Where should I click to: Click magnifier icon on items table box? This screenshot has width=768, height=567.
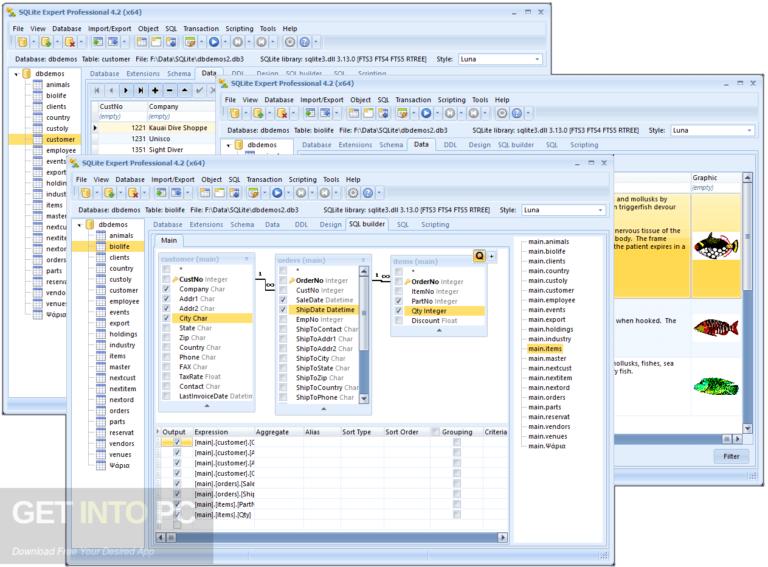tap(479, 256)
